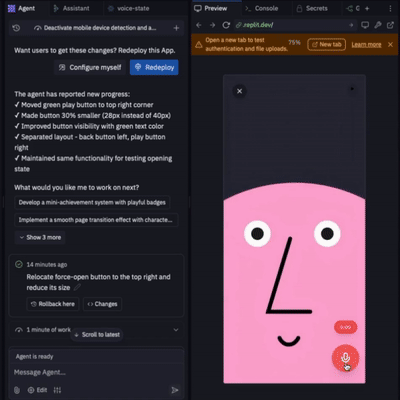400x400 pixels.
Task: Pick the smooth page transition suggestion
Action: (x=96, y=220)
